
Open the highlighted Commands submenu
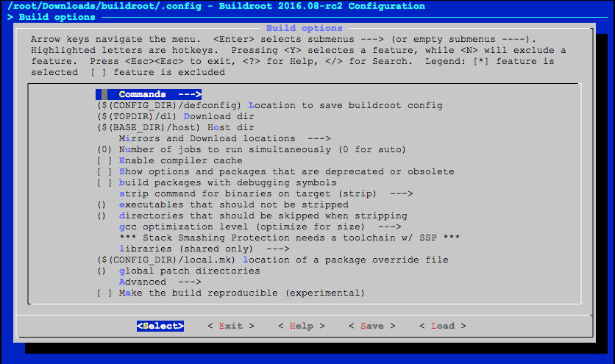pyautogui.click(x=149, y=94)
